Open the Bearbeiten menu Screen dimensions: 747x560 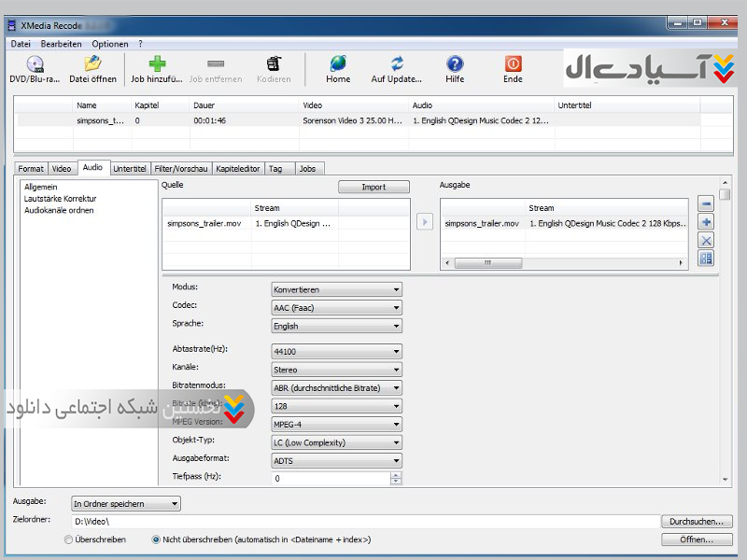(x=61, y=44)
